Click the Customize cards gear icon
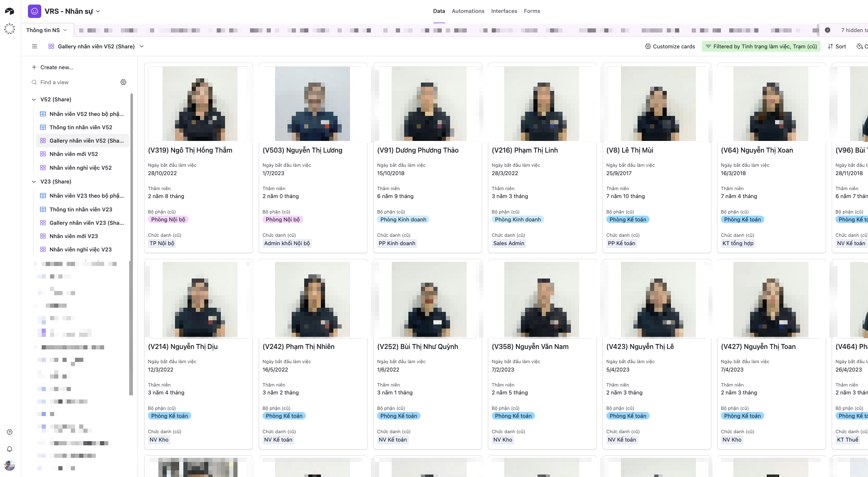Viewport: 868px width, 477px height. click(648, 46)
